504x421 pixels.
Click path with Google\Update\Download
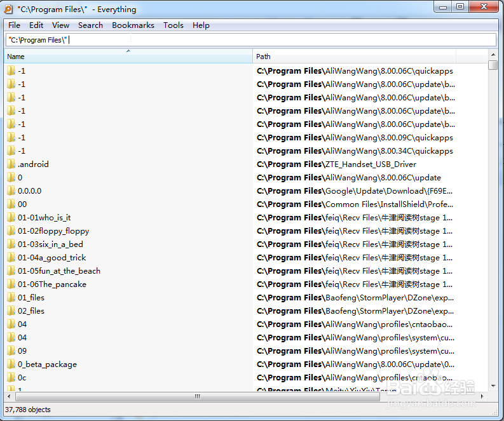[355, 190]
